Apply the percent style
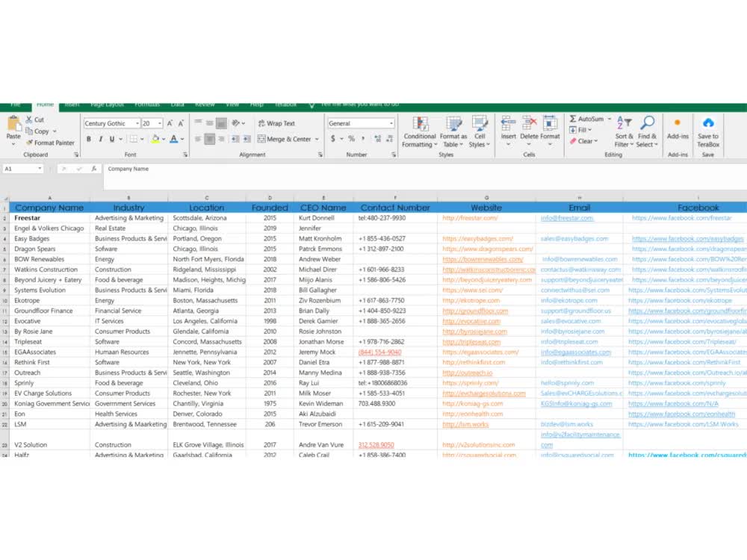The width and height of the screenshot is (747, 560). (x=352, y=139)
